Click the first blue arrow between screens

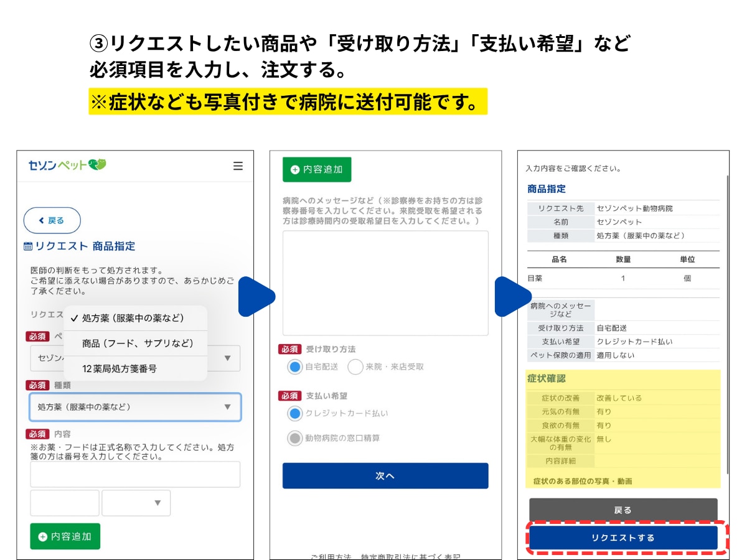pos(256,297)
